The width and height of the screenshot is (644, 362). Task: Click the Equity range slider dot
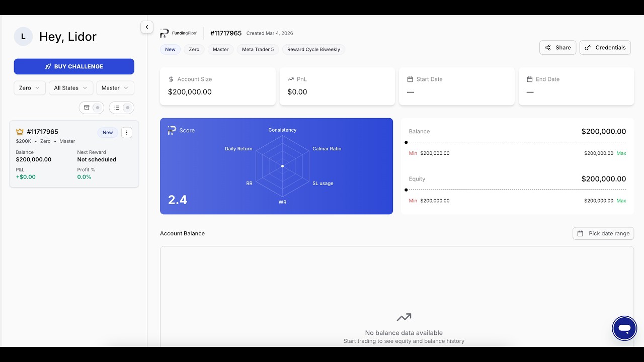click(406, 190)
